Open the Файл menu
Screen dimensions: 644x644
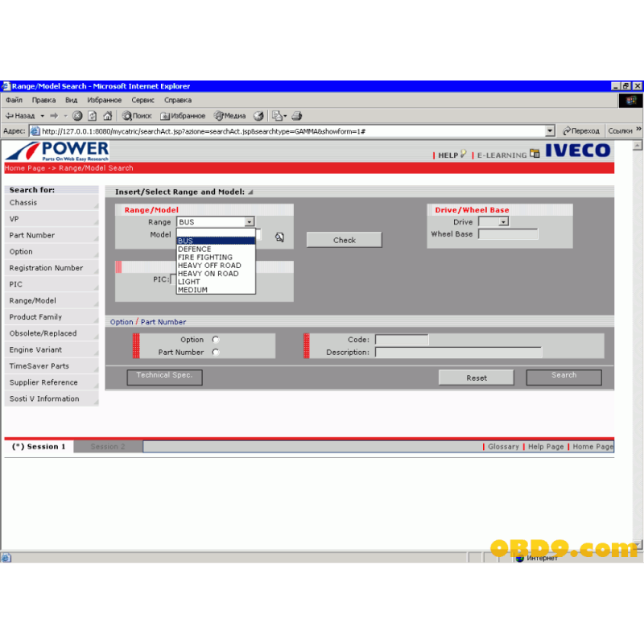(14, 100)
